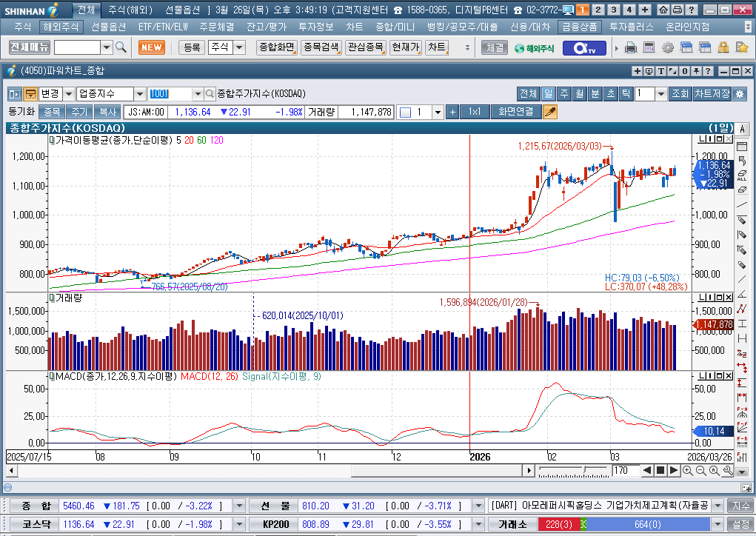Open the 투자정보 menu
The height and width of the screenshot is (536, 756).
pos(316,27)
